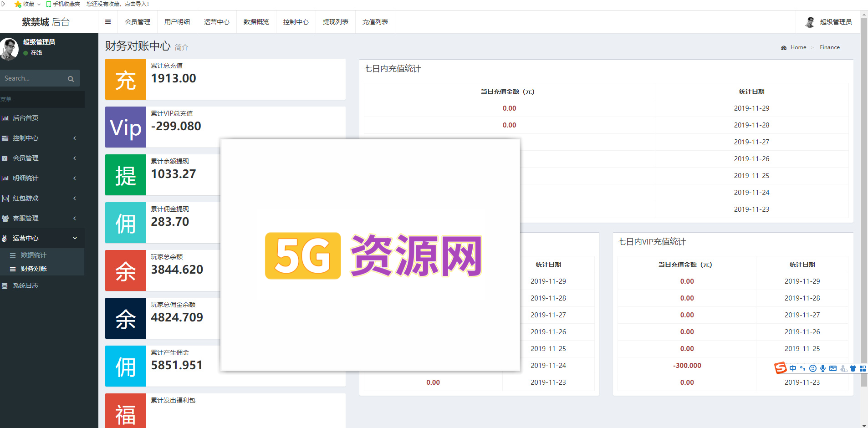
Task: Click the super admin avatar in top bar
Action: tap(810, 22)
